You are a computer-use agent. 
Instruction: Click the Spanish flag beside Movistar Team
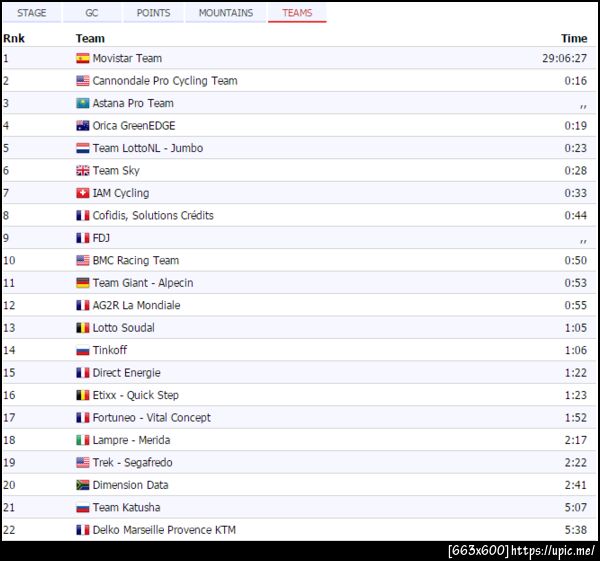pos(83,58)
